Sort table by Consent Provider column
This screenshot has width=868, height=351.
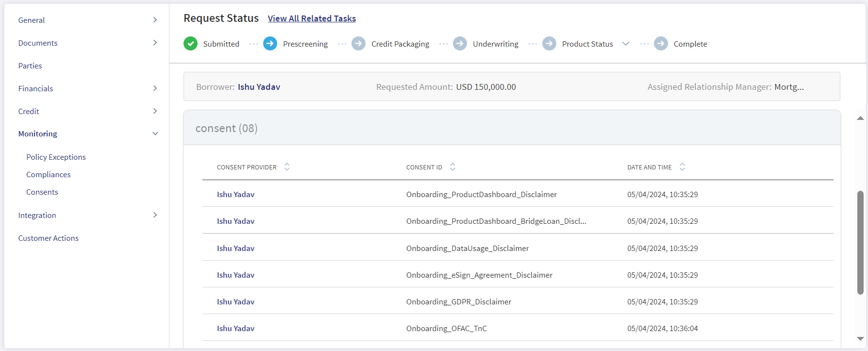point(287,167)
